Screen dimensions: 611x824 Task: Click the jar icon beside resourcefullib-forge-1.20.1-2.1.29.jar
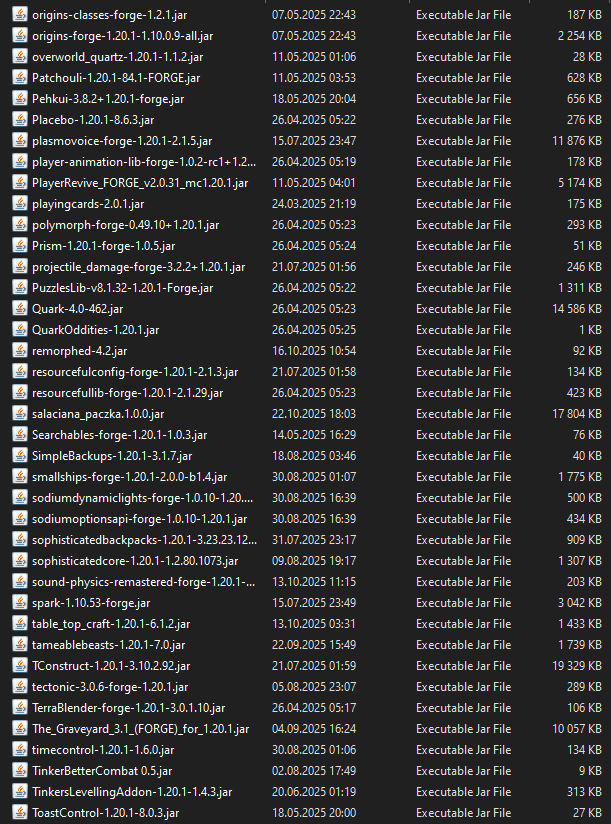pos(19,393)
